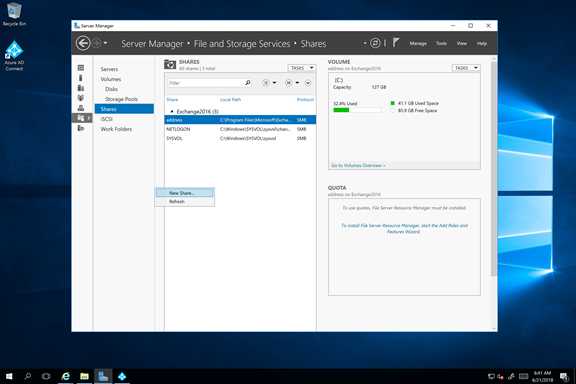Open All Servers icon in left strip
576x384 pixels.
click(81, 88)
